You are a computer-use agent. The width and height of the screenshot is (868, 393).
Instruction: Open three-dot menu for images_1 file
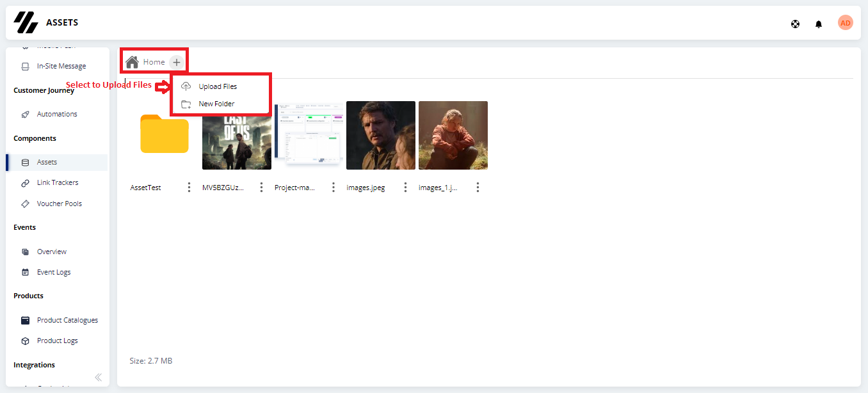click(x=478, y=188)
